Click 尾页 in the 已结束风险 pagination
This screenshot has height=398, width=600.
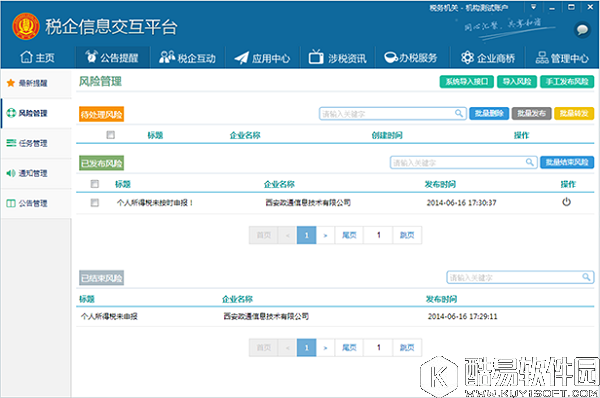349,347
